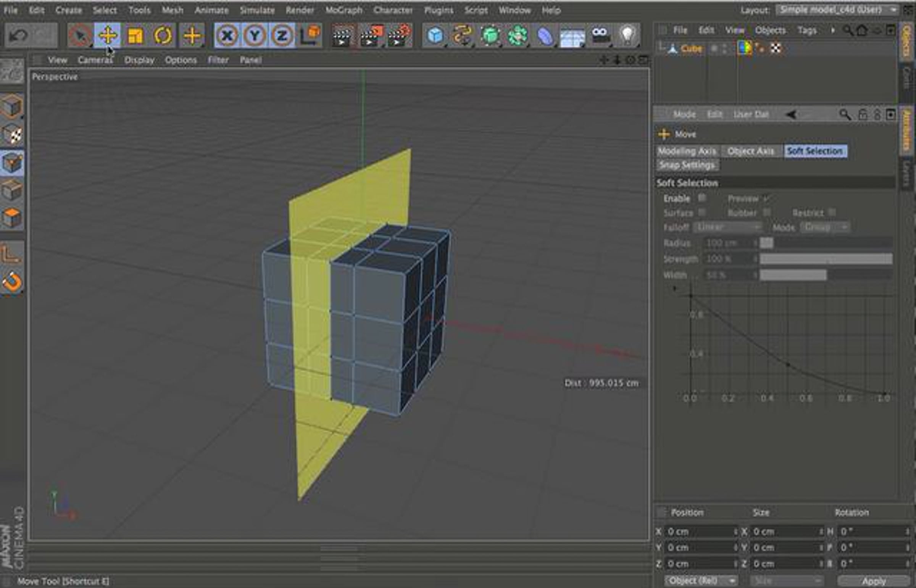Click the Object Manager home icon
Image resolution: width=916 pixels, height=588 pixels.
click(x=862, y=30)
